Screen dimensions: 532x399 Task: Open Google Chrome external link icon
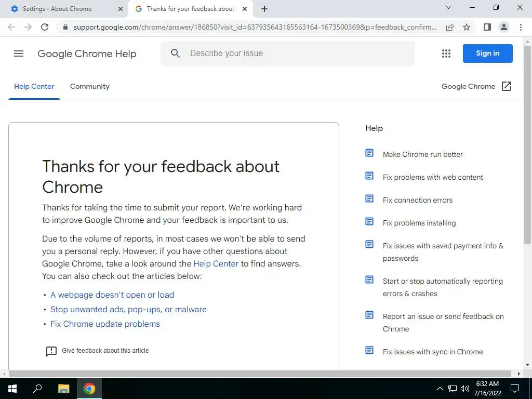[506, 86]
